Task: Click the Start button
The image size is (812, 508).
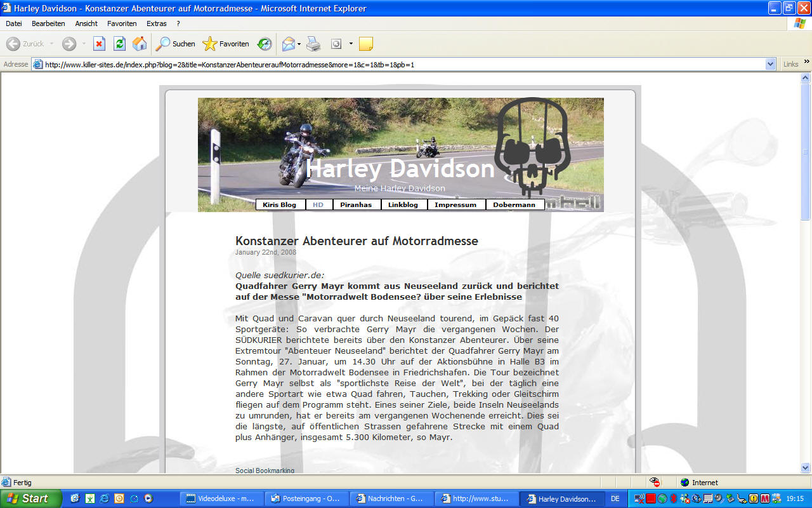Action: (30, 498)
